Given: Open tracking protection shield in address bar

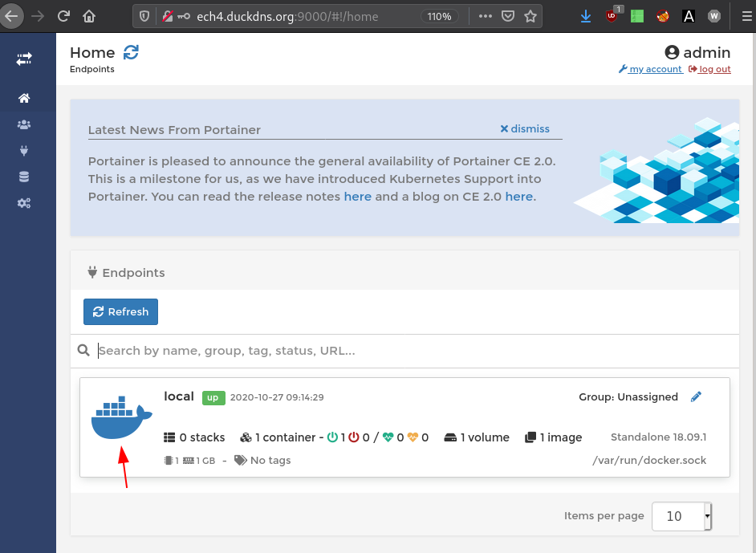Looking at the screenshot, I should (x=144, y=16).
